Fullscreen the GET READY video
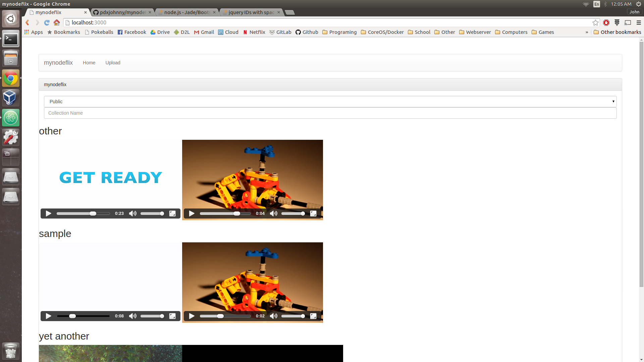The height and width of the screenshot is (362, 644). [x=172, y=214]
